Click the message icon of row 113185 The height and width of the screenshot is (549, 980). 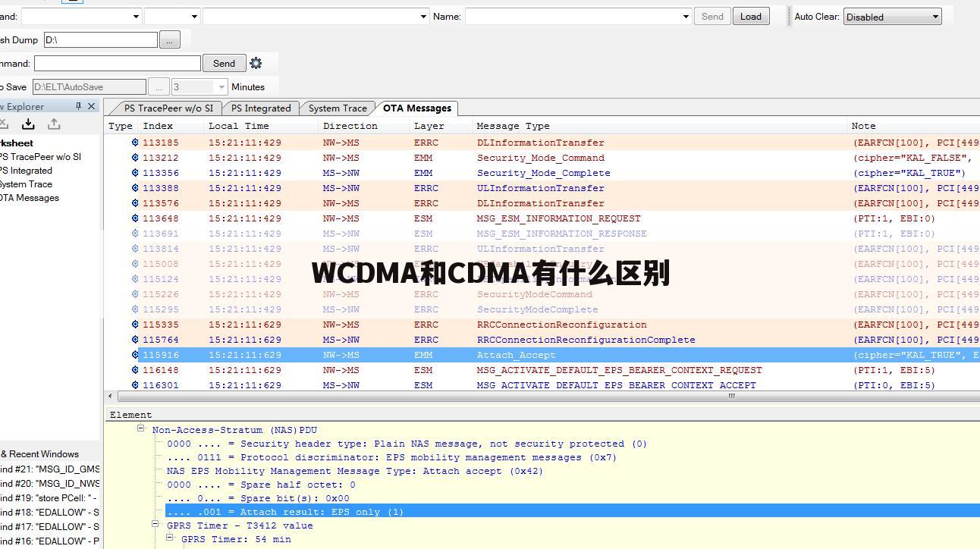click(135, 143)
